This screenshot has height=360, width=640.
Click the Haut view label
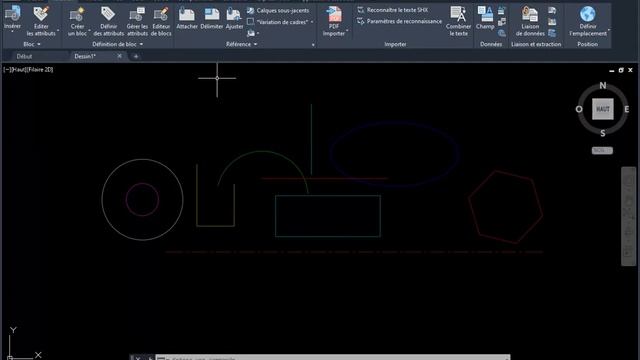(x=18, y=70)
